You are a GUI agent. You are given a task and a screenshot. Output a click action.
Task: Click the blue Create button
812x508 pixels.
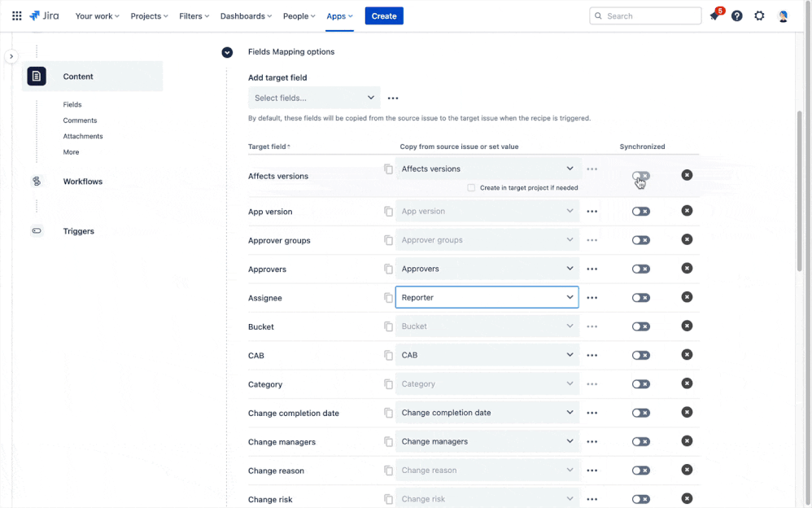[383, 15]
